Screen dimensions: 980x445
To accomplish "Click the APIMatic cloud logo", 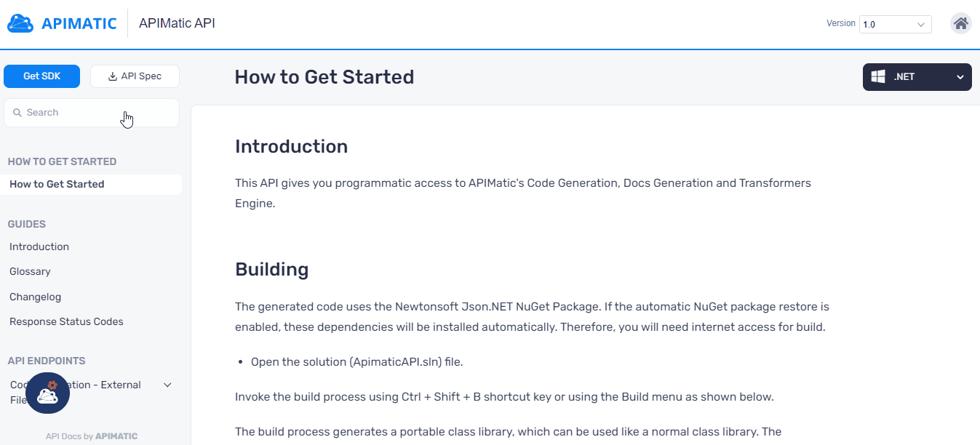I will (20, 23).
